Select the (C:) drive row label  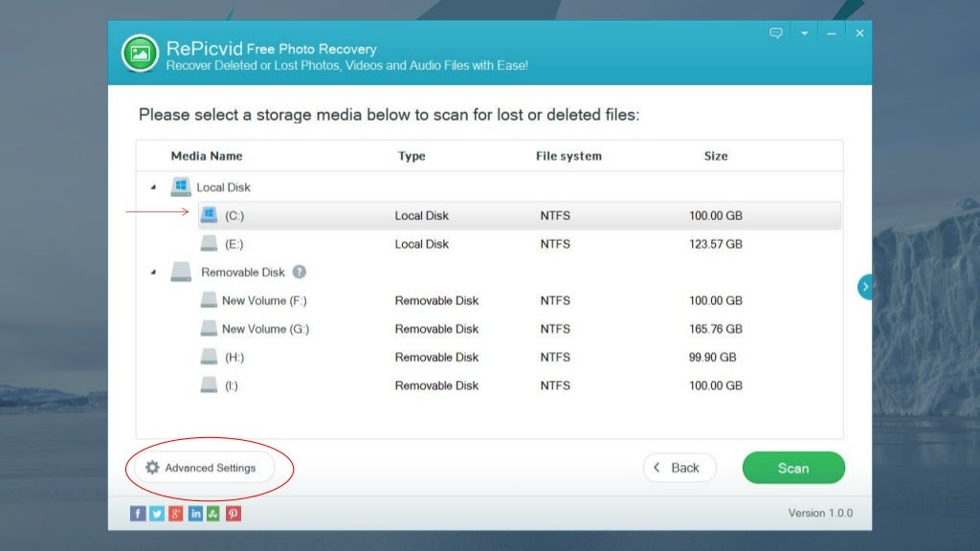(x=234, y=215)
